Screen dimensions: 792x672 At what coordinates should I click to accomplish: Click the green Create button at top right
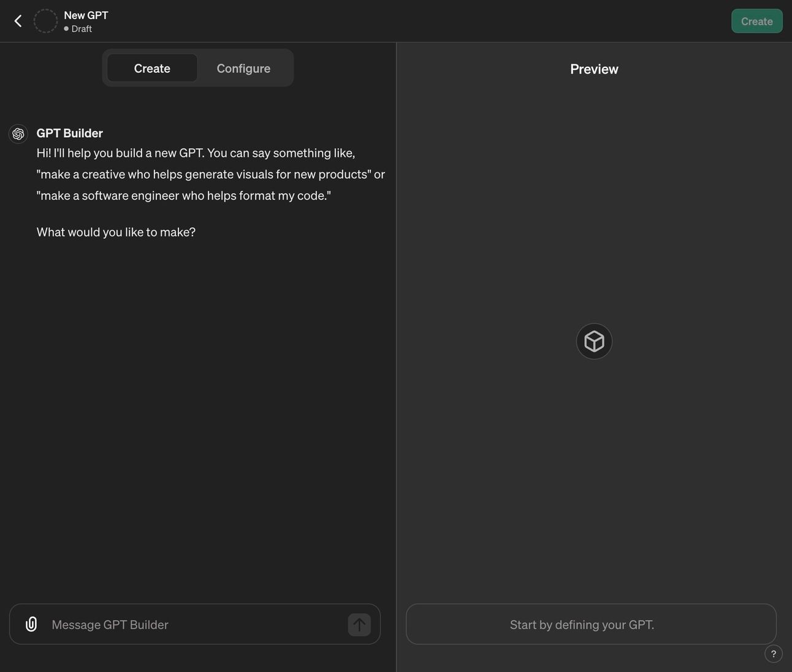[756, 21]
